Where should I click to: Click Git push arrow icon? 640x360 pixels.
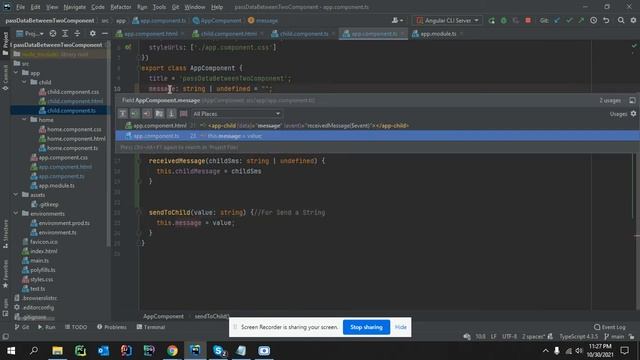581,20
